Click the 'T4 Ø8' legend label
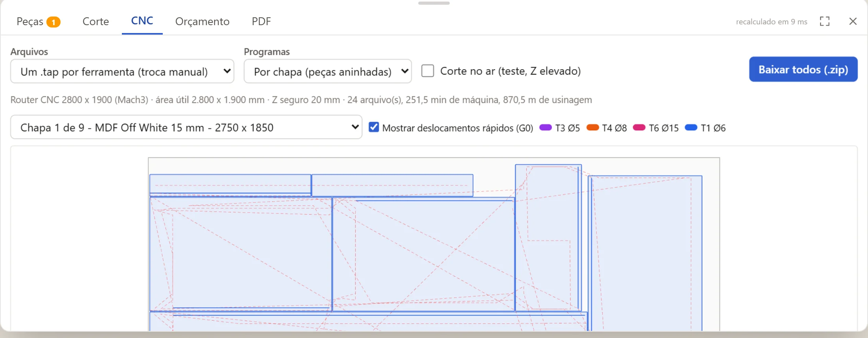The image size is (868, 338). click(614, 128)
